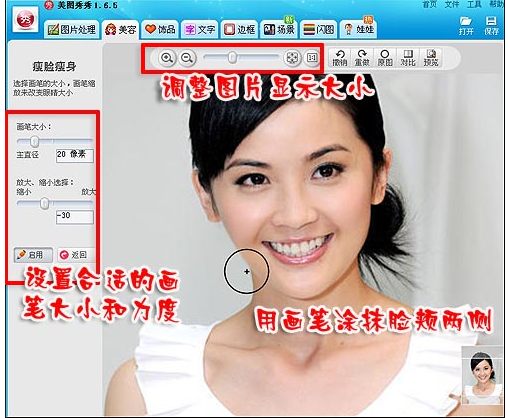508x418 pixels.
Task: Adjust the image zoom slider handle
Action: point(232,58)
